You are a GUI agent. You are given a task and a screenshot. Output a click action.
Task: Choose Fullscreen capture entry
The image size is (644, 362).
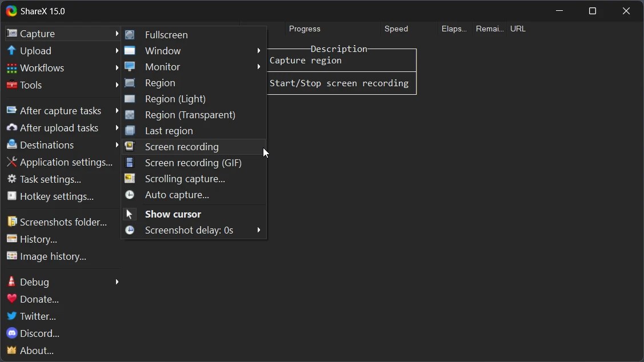(194, 35)
